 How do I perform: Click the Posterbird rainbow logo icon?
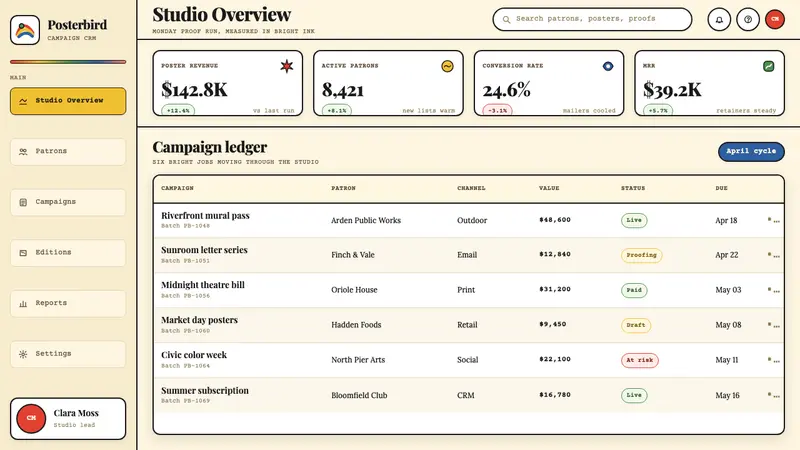(x=24, y=30)
